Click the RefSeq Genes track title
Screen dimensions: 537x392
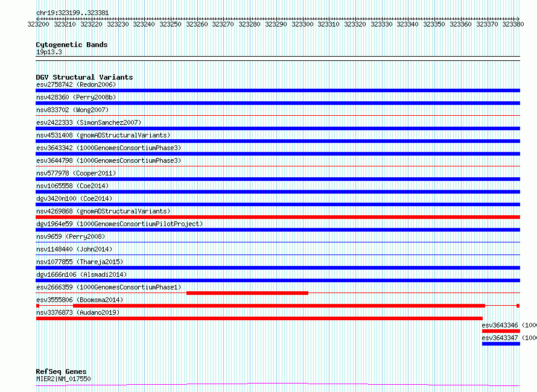pyautogui.click(x=62, y=372)
